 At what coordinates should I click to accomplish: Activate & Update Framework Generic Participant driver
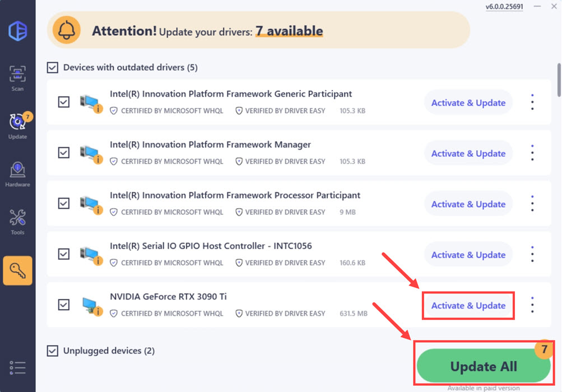point(468,103)
